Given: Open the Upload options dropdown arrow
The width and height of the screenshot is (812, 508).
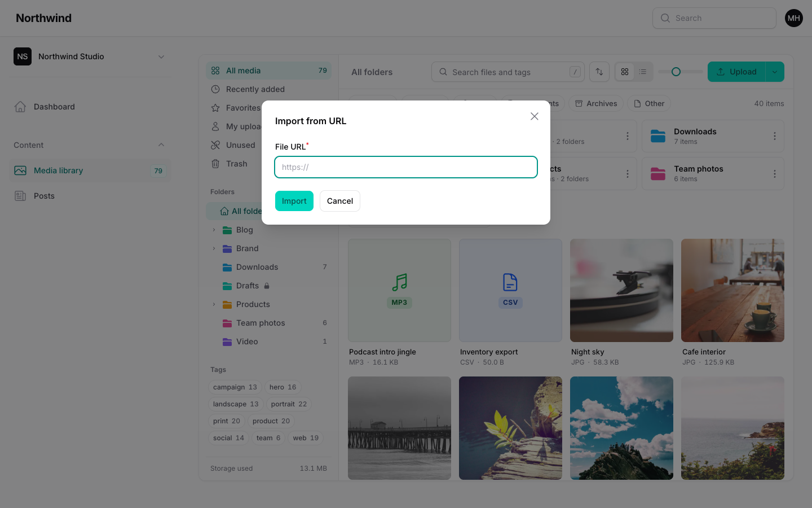Looking at the screenshot, I should [x=775, y=72].
